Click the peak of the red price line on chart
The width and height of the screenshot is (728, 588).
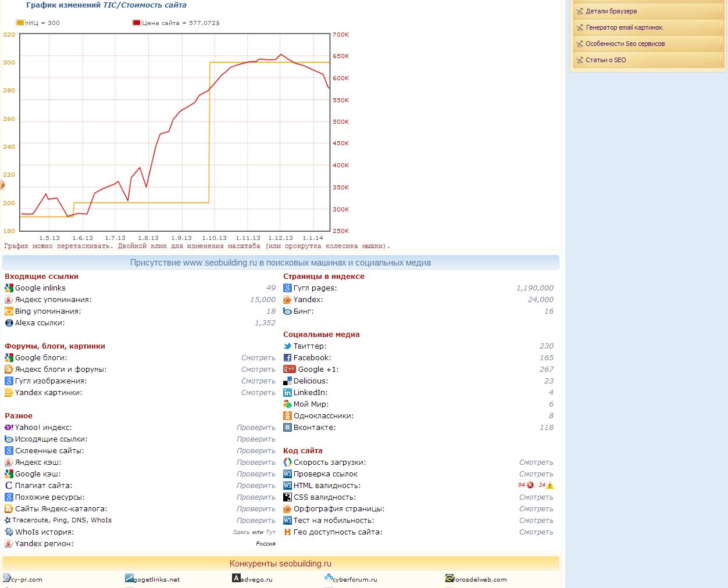pyautogui.click(x=281, y=55)
